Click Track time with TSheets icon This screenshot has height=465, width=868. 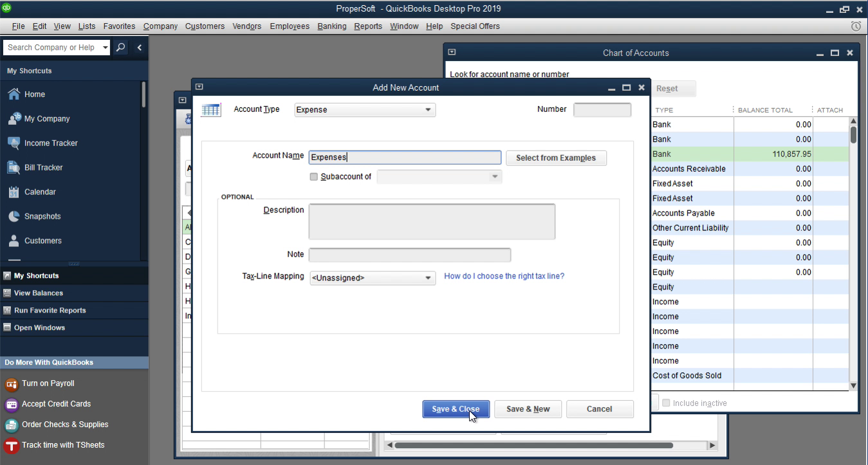click(x=11, y=446)
